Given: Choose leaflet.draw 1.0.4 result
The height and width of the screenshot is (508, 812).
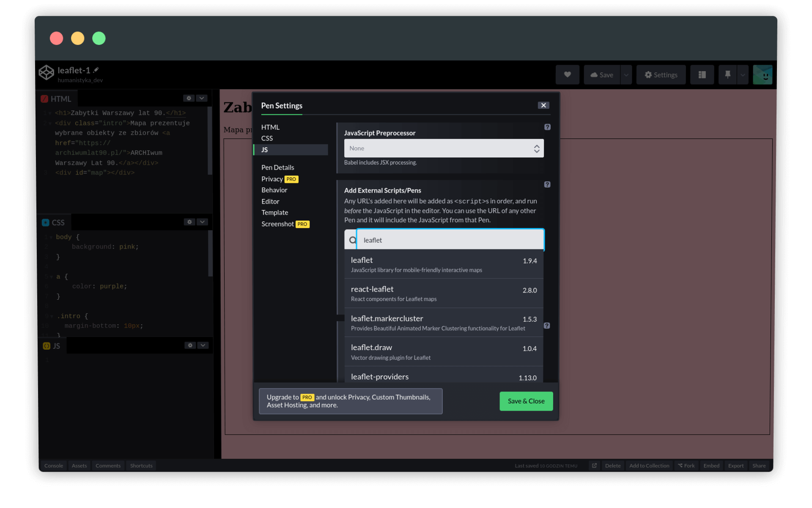Looking at the screenshot, I should (444, 352).
